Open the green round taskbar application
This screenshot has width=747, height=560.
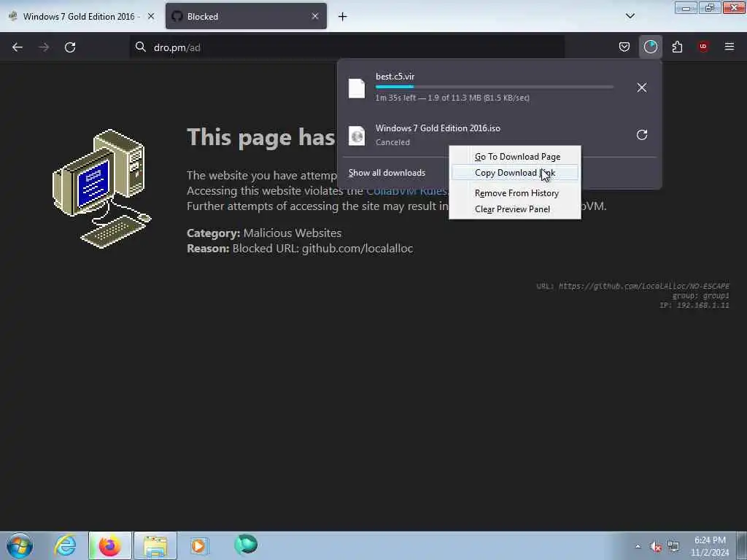pyautogui.click(x=246, y=544)
